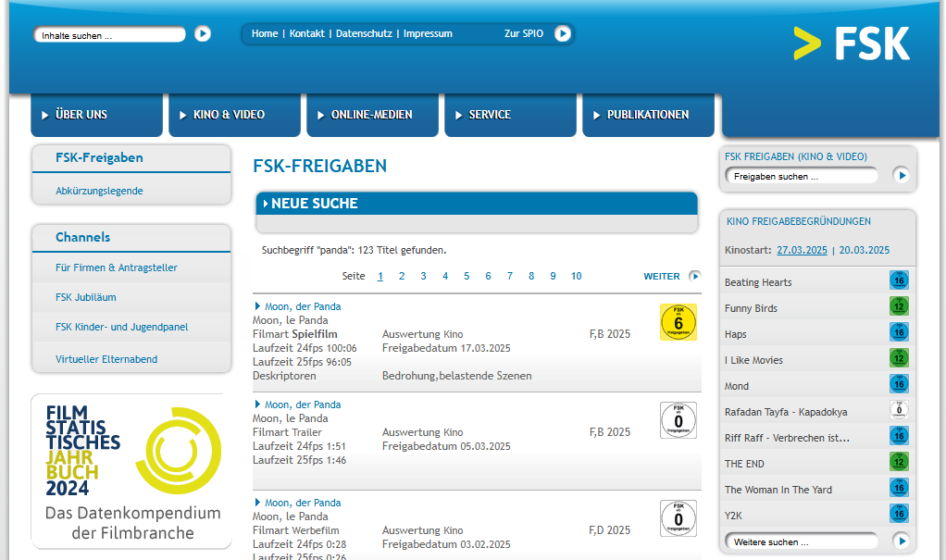Open the Funny Birds film title
The image size is (946, 560).
(x=751, y=308)
